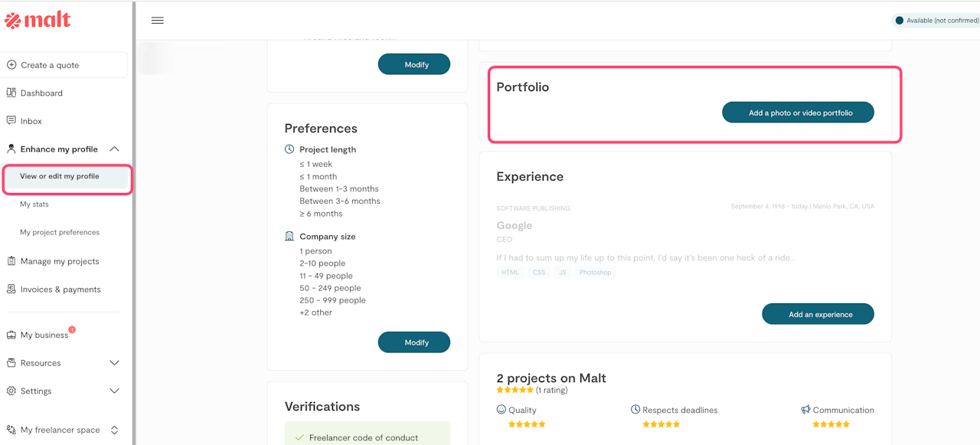
Task: Click the Invoices & payments icon
Action: click(x=11, y=290)
